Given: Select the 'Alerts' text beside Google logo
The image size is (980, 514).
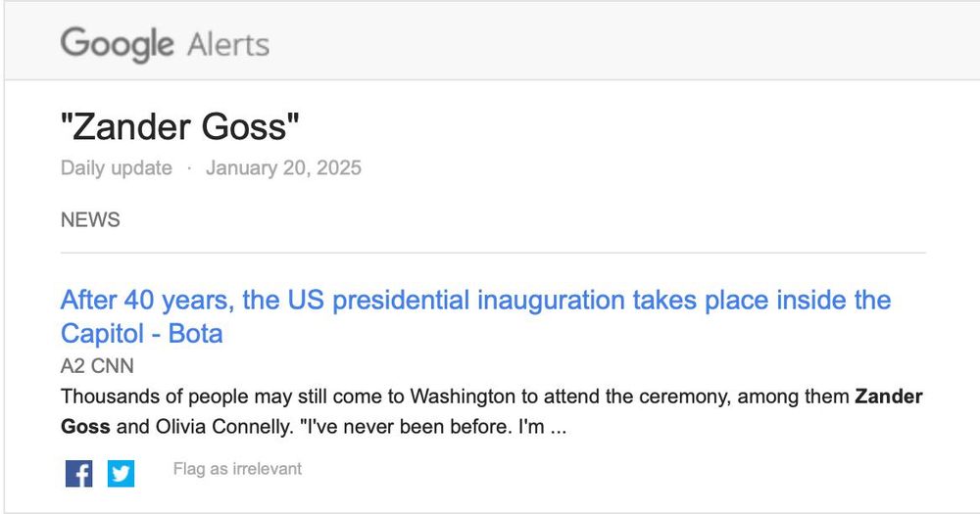Looking at the screenshot, I should pos(228,45).
